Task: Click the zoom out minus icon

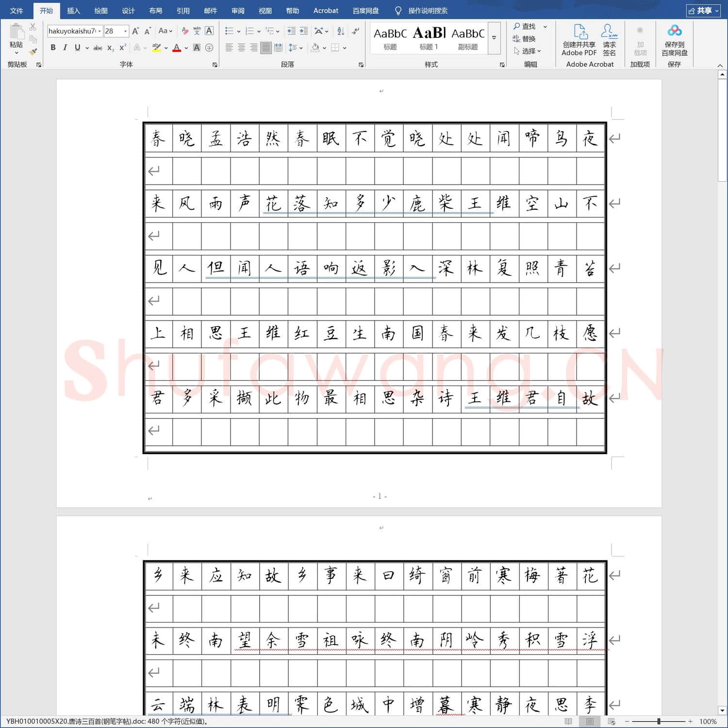Action: pos(627,722)
